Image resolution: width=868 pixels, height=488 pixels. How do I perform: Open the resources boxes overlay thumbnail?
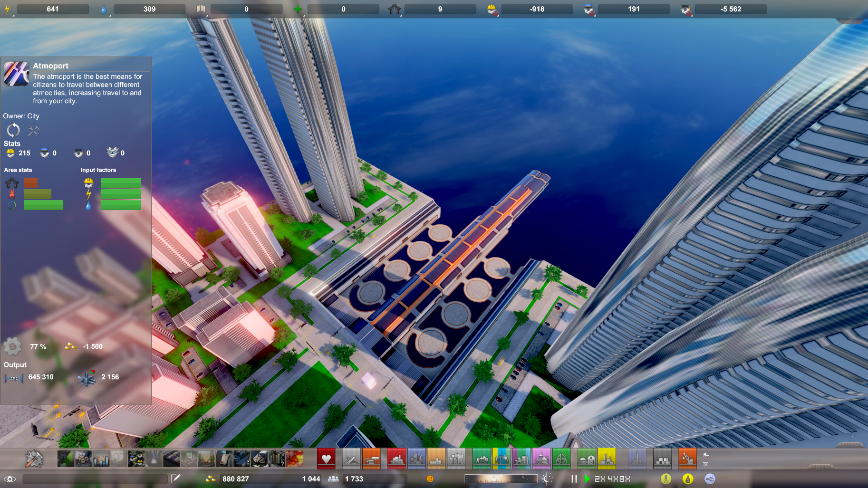pos(83,459)
